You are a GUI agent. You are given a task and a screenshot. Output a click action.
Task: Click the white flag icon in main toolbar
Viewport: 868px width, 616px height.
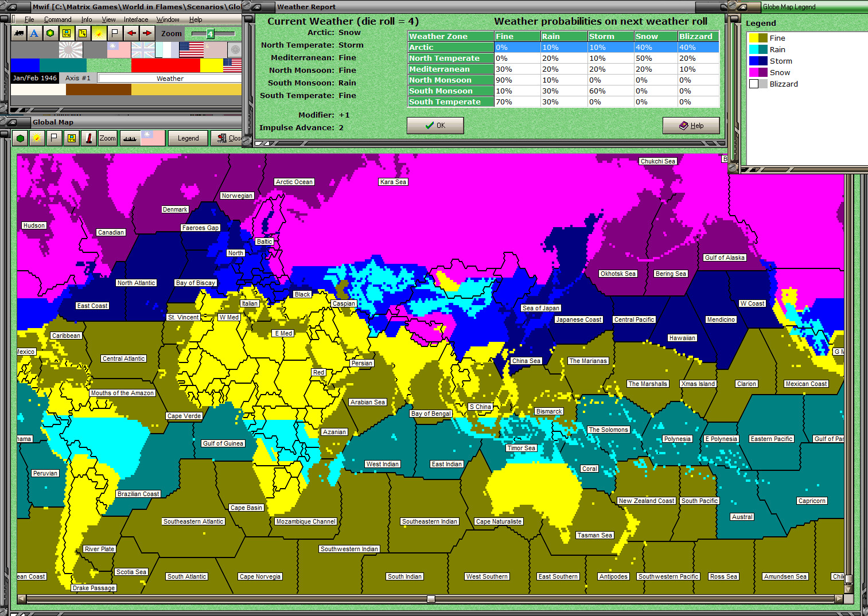[x=115, y=33]
